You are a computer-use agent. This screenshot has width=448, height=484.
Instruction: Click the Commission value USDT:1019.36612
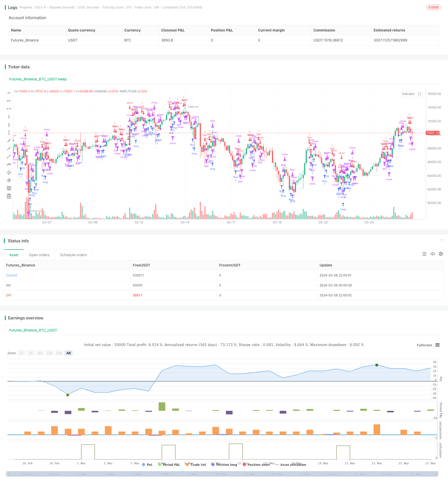pyautogui.click(x=328, y=40)
